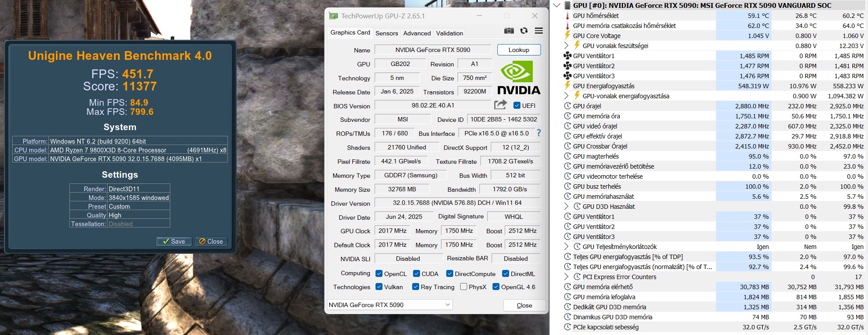The height and width of the screenshot is (335, 868).
Task: Toggle the DirectCompute checkbox
Action: point(450,273)
